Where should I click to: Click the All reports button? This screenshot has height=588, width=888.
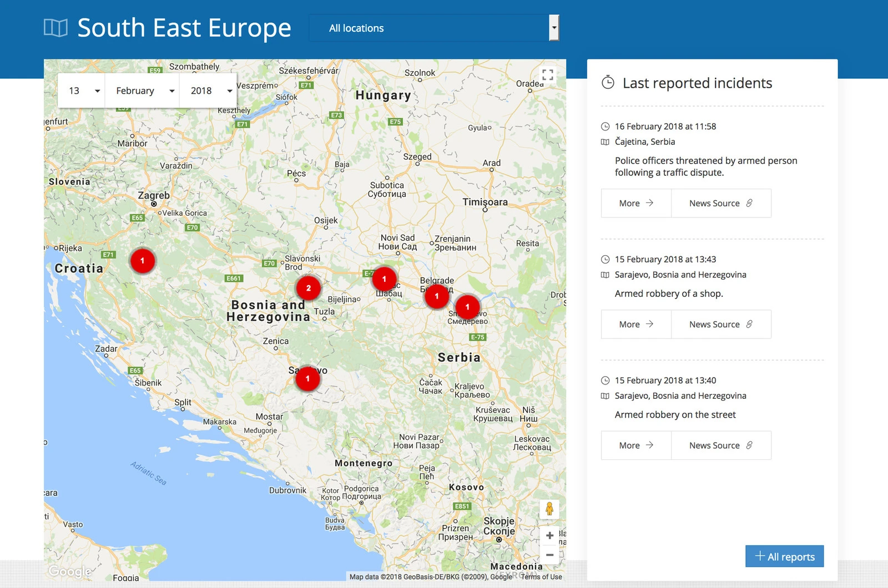[784, 556]
